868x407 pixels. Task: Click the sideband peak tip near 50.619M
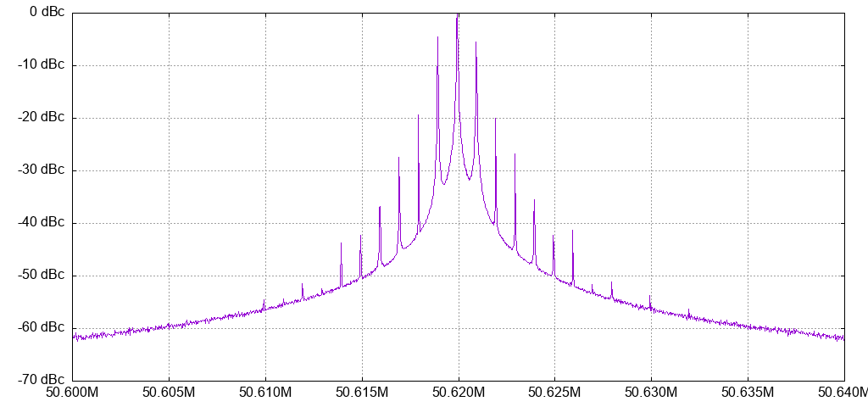point(437,37)
